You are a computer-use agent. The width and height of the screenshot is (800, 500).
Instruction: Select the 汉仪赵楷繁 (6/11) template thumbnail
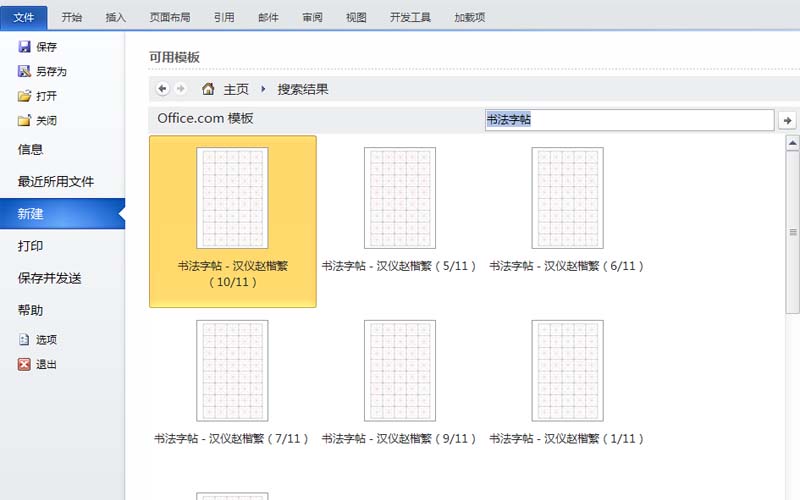[x=567, y=198]
